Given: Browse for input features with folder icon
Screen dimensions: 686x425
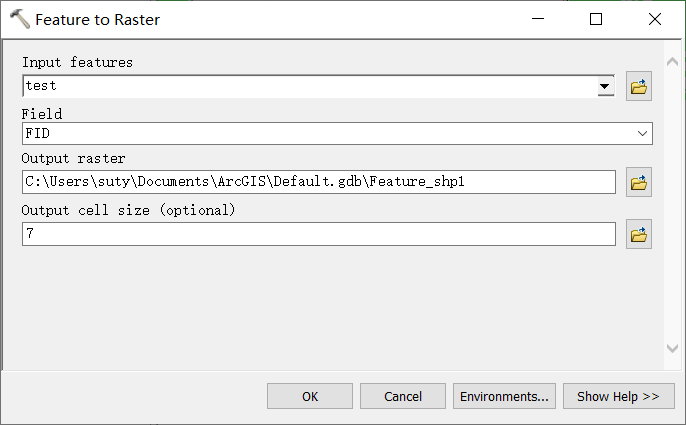Looking at the screenshot, I should pyautogui.click(x=639, y=86).
